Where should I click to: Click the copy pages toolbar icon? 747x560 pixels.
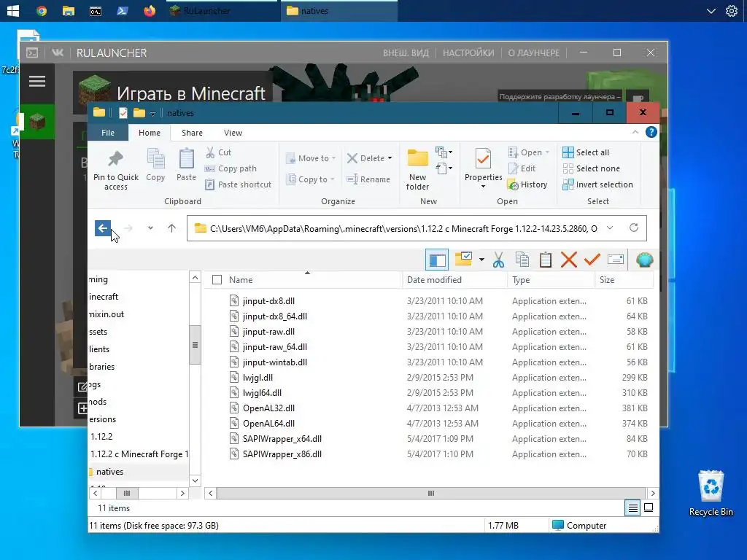pos(522,260)
